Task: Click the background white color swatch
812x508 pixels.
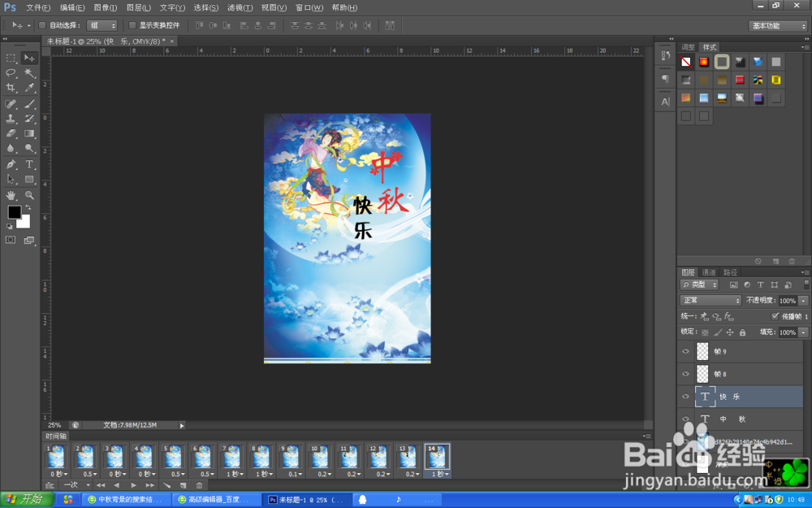Action: coord(25,224)
